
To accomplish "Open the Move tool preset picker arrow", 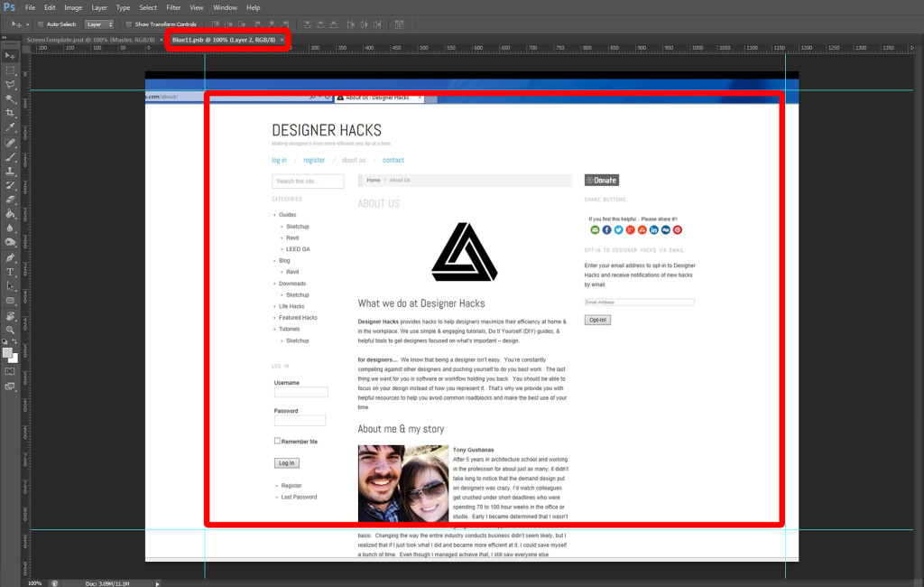I will pyautogui.click(x=28, y=24).
